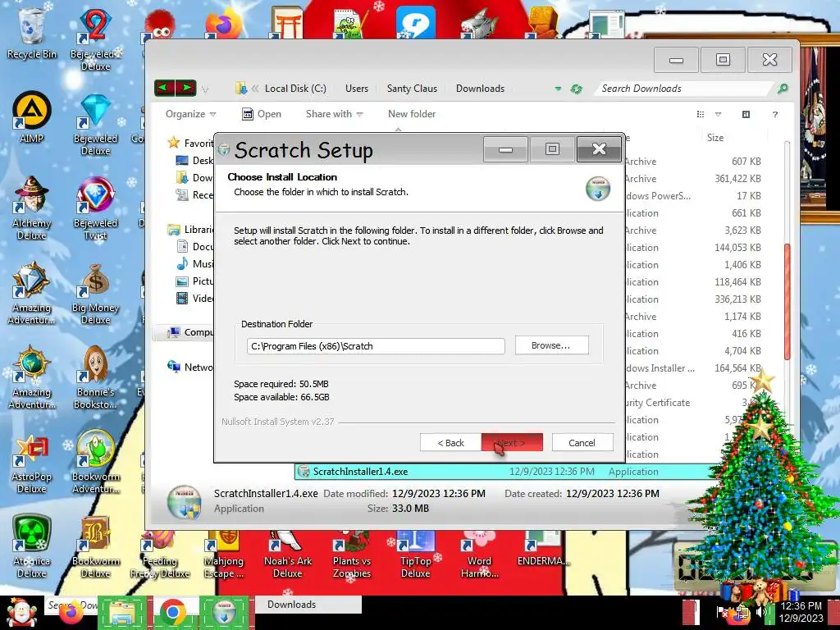The height and width of the screenshot is (630, 840).
Task: Click the green back arrow in Explorer
Action: [x=164, y=87]
